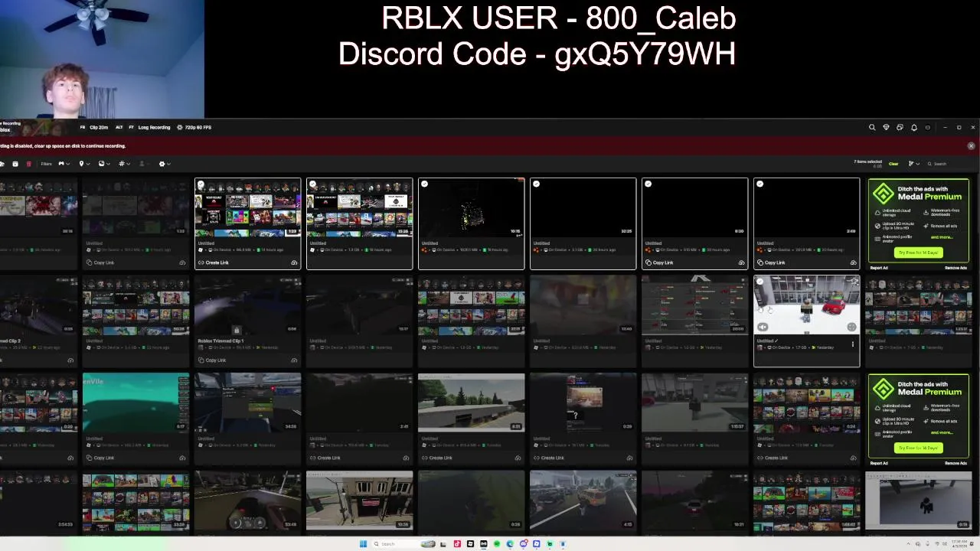
Task: Uncheck the selected 32:25 clip
Action: (537, 184)
